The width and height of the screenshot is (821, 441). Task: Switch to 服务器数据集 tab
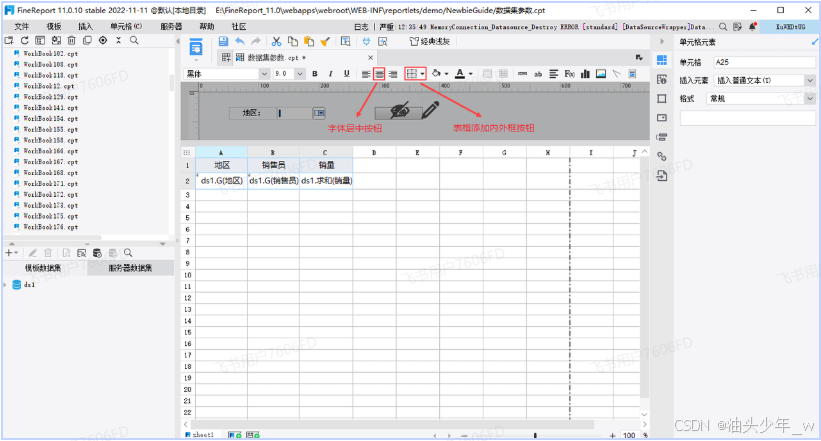(130, 268)
